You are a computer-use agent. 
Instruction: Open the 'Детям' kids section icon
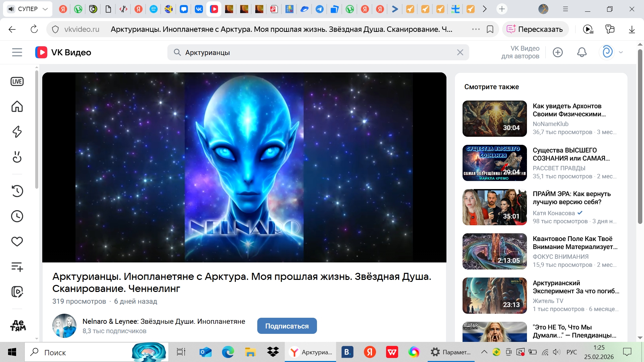(18, 325)
